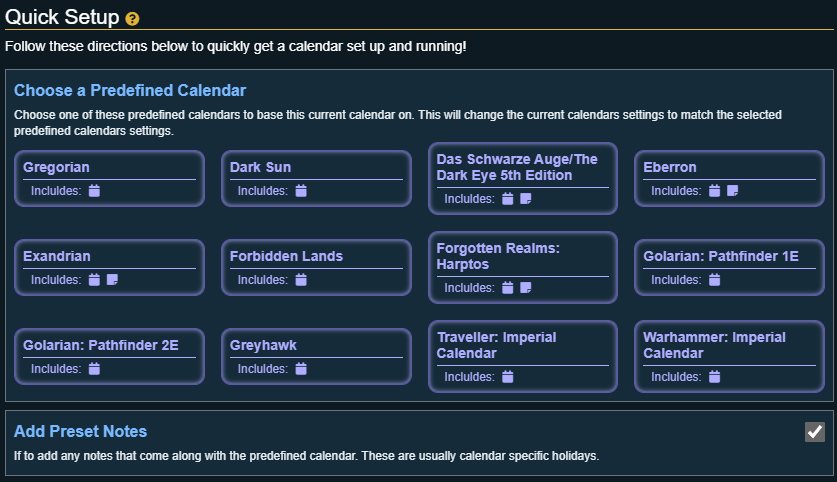Image resolution: width=837 pixels, height=482 pixels.
Task: Click the Add Preset Notes heading
Action: coord(80,431)
